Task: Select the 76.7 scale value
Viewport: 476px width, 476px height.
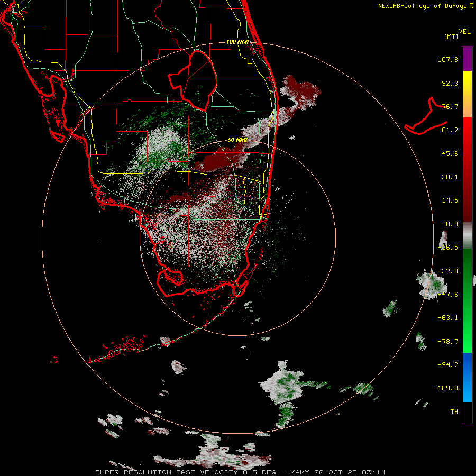Action: (x=450, y=106)
